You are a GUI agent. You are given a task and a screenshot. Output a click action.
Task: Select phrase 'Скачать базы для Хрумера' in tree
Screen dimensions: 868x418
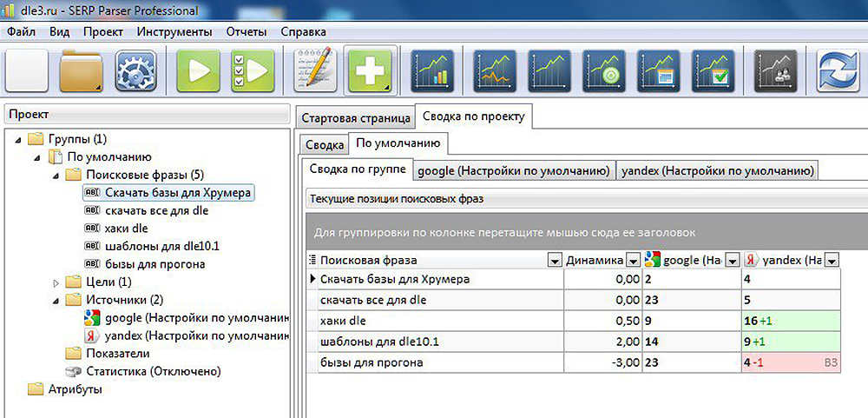168,192
